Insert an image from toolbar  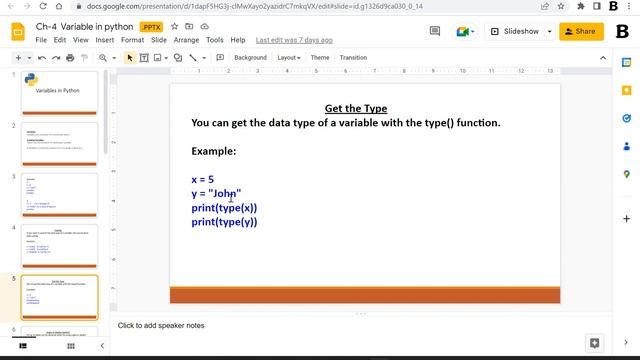click(158, 58)
